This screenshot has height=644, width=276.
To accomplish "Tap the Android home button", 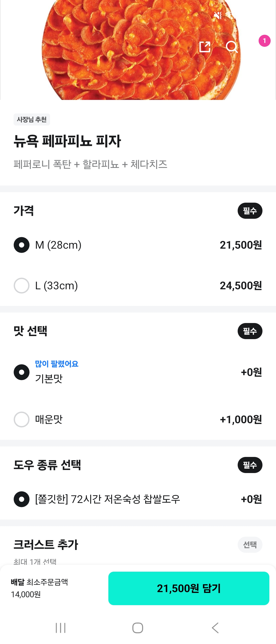I will 138,628.
